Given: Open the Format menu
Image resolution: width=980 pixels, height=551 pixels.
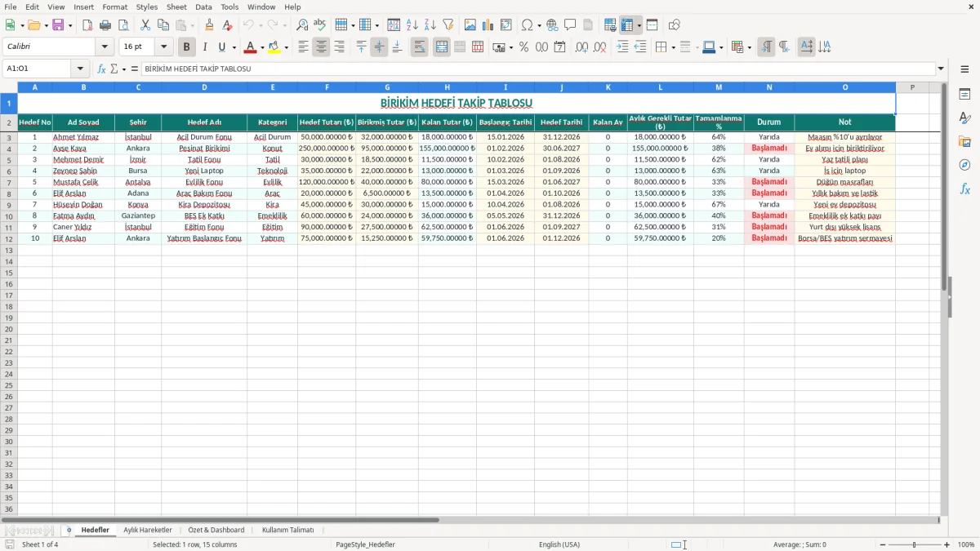Looking at the screenshot, I should [114, 7].
